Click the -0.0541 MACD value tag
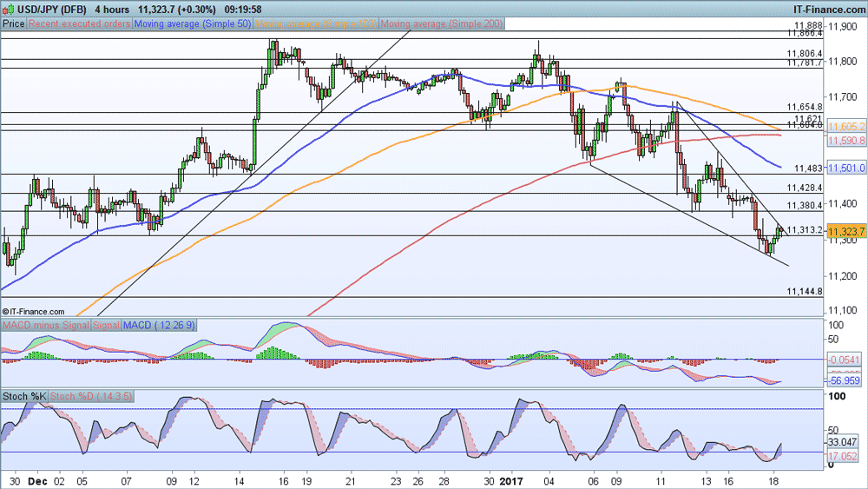This screenshot has height=489, width=868. click(845, 360)
